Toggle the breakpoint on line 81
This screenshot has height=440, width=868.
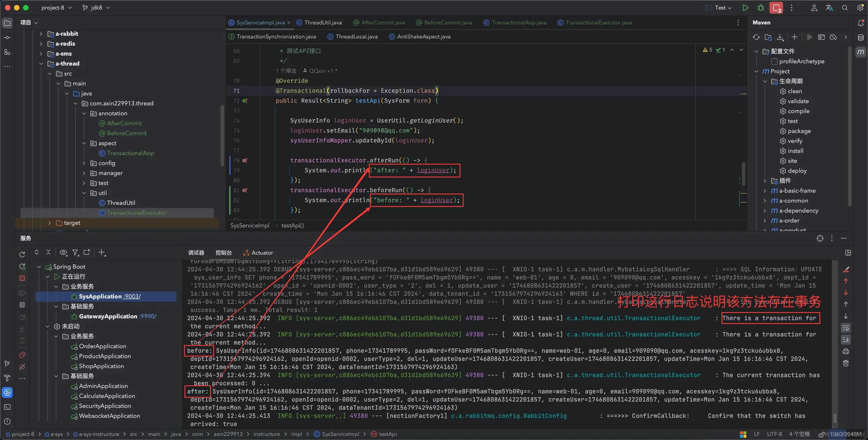point(245,190)
